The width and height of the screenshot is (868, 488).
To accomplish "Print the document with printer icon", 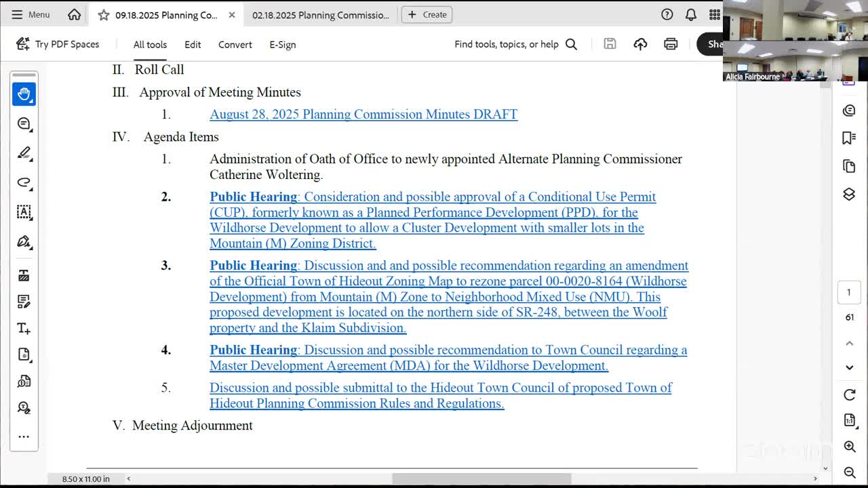I will (671, 44).
